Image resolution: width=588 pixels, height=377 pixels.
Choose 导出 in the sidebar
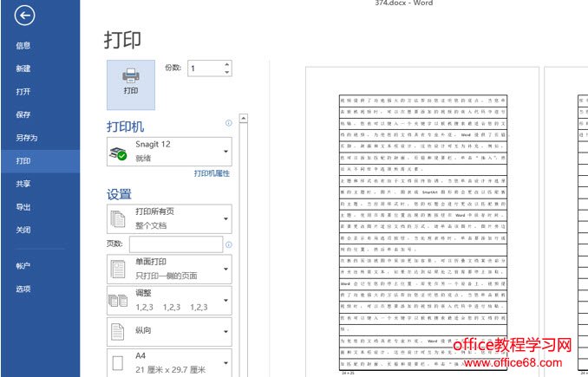(23, 207)
